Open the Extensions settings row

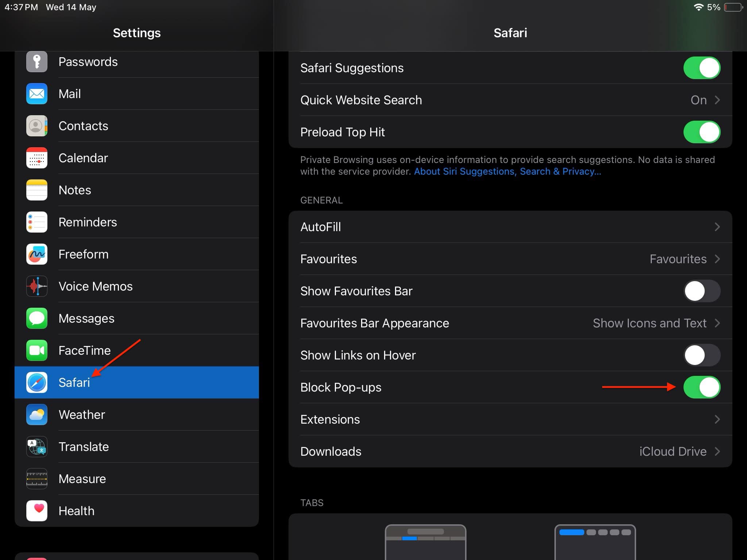click(x=511, y=419)
